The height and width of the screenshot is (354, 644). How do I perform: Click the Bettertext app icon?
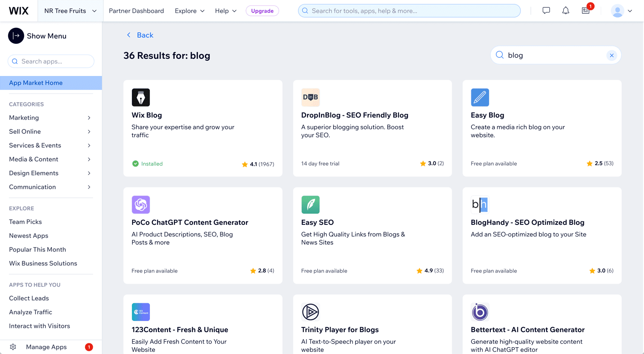pyautogui.click(x=480, y=312)
